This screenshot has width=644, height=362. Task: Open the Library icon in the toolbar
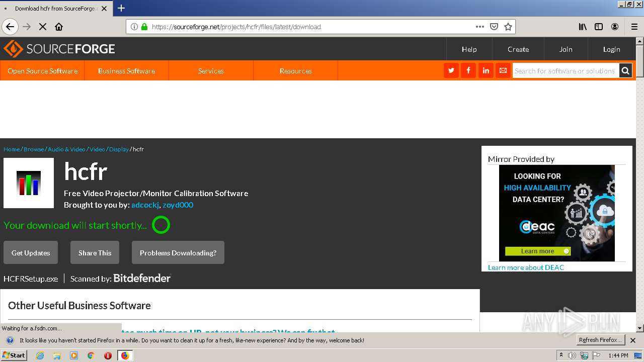pos(583,27)
